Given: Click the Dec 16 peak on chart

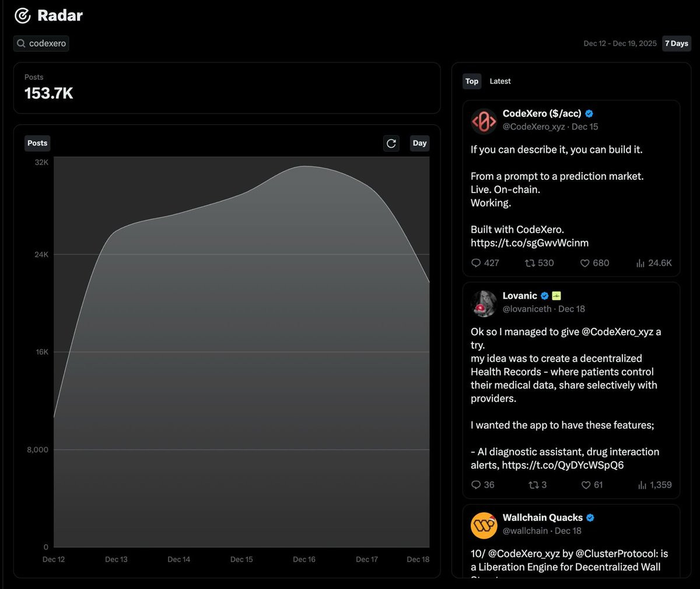Looking at the screenshot, I should [x=304, y=167].
